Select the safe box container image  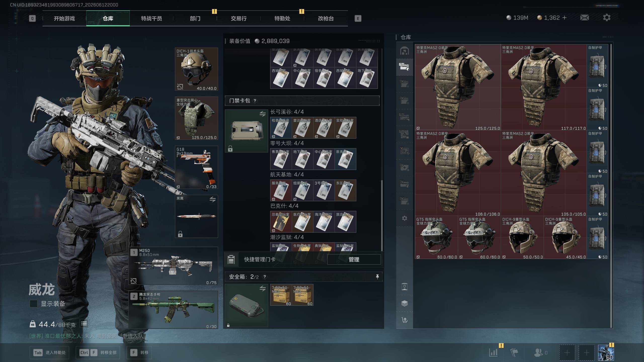pyautogui.click(x=247, y=306)
